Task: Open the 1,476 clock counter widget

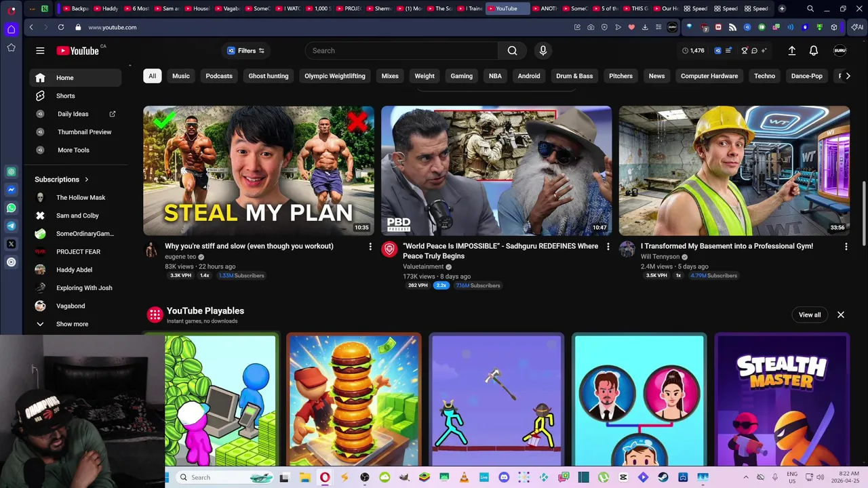Action: pos(693,50)
